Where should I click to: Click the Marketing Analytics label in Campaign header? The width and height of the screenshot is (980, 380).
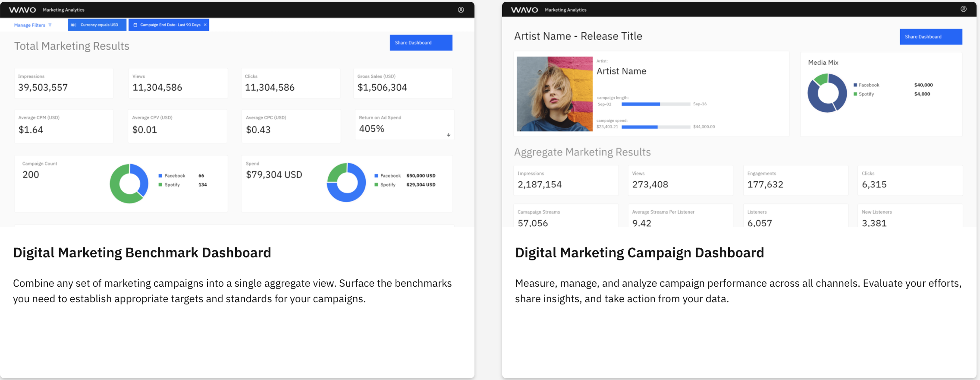pos(565,10)
